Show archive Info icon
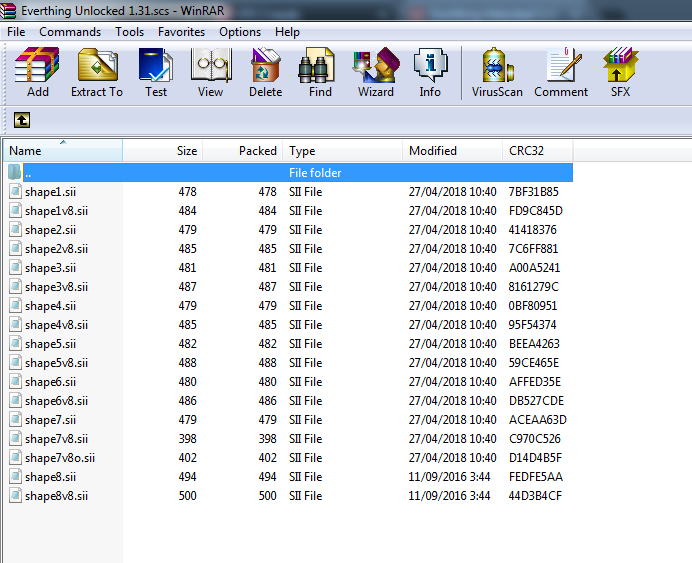Viewport: 692px width, 563px height. [430, 65]
